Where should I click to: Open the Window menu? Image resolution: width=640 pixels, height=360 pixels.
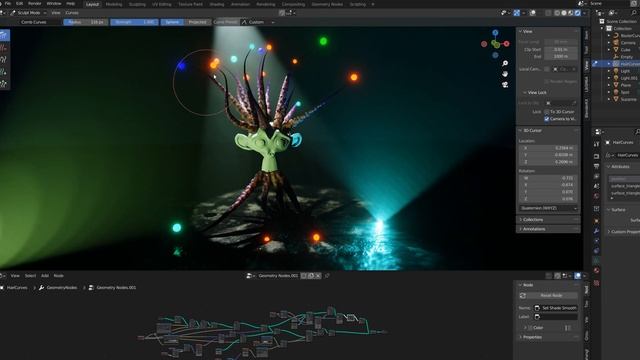coord(54,3)
